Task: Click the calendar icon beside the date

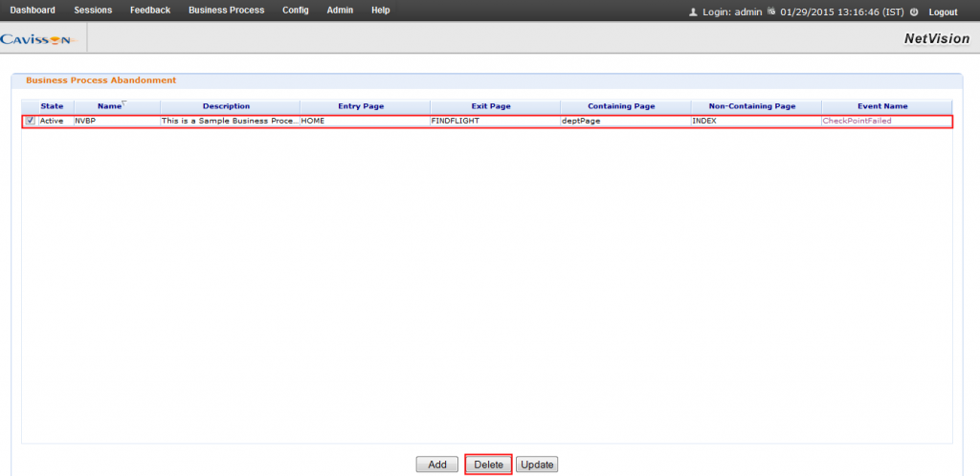Action: [772, 11]
